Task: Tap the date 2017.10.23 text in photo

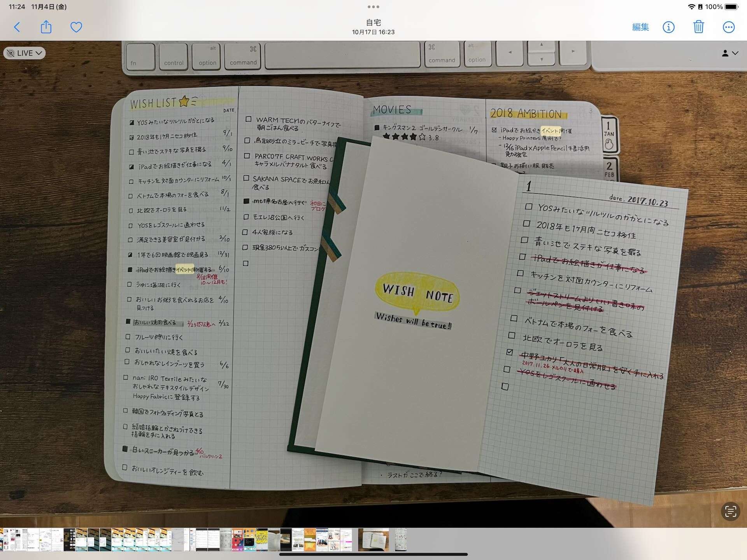Action: point(647,201)
